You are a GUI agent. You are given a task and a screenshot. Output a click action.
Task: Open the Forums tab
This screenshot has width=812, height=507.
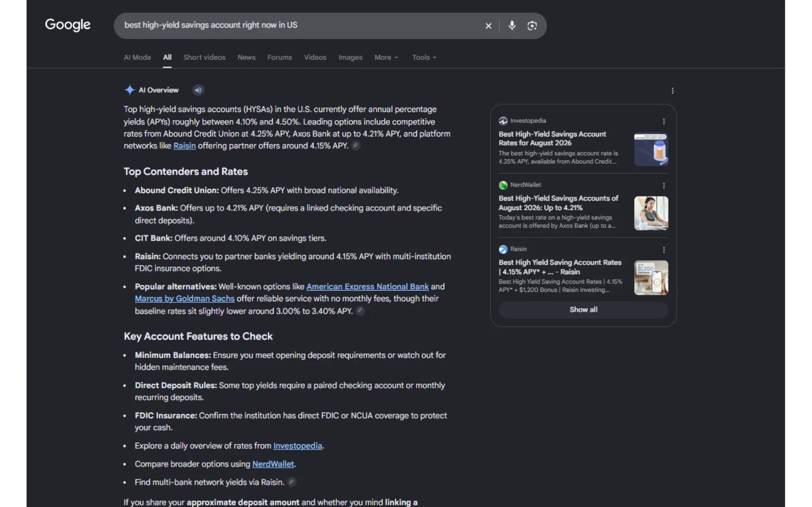coord(279,57)
